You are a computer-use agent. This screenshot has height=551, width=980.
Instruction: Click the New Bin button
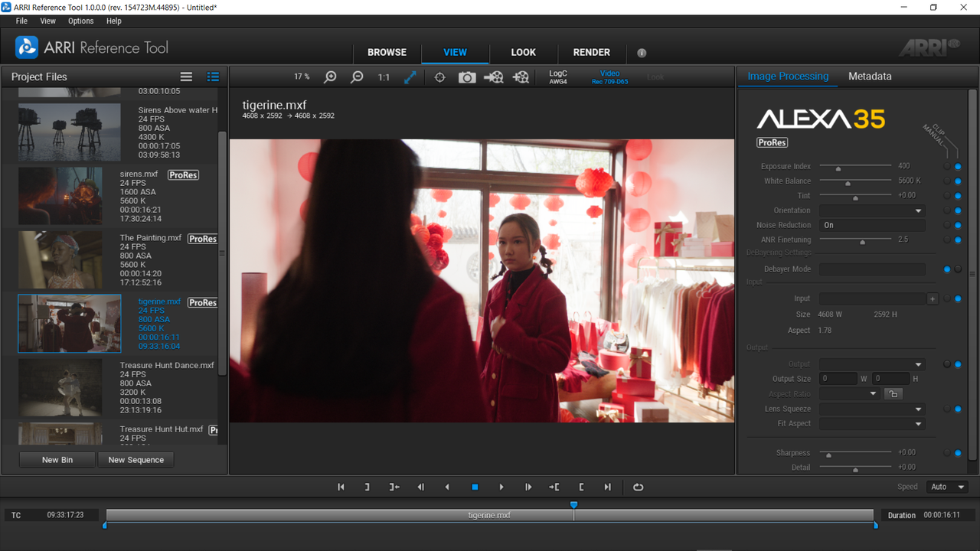tap(57, 460)
